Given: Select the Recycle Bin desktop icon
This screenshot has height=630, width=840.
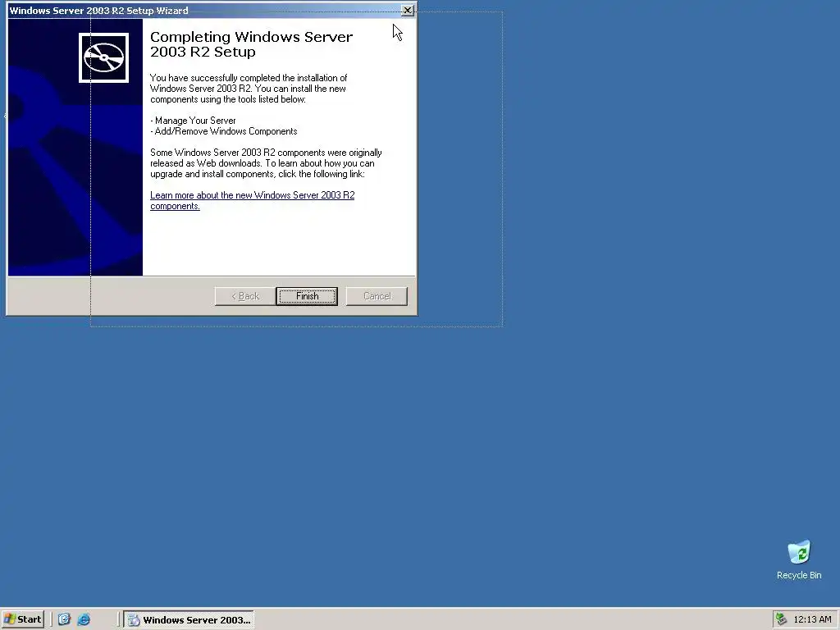Looking at the screenshot, I should pos(799,559).
